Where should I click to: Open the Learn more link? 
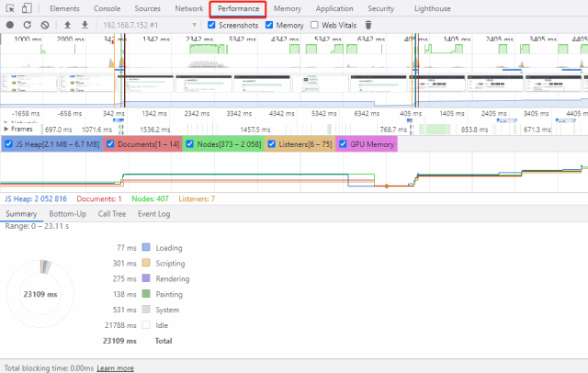click(115, 368)
